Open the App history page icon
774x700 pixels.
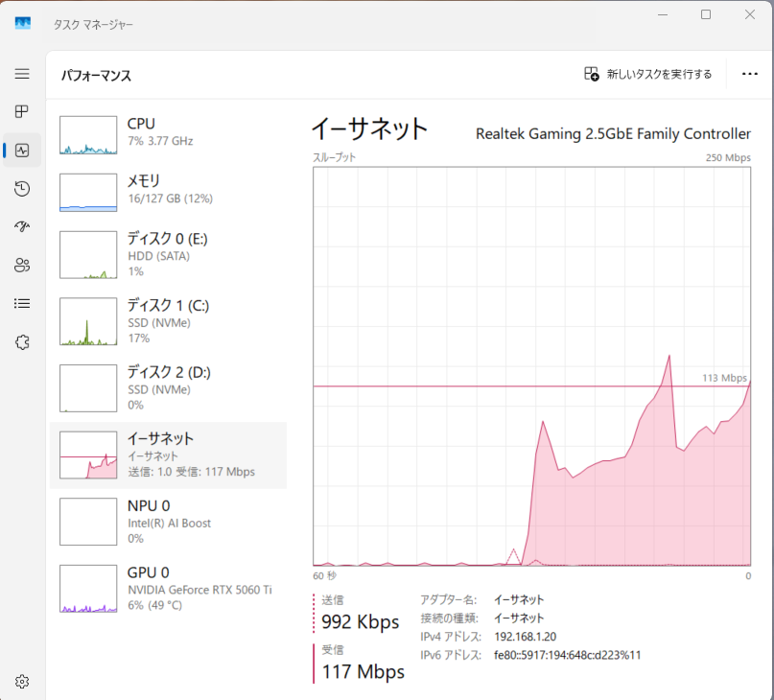tap(20, 189)
